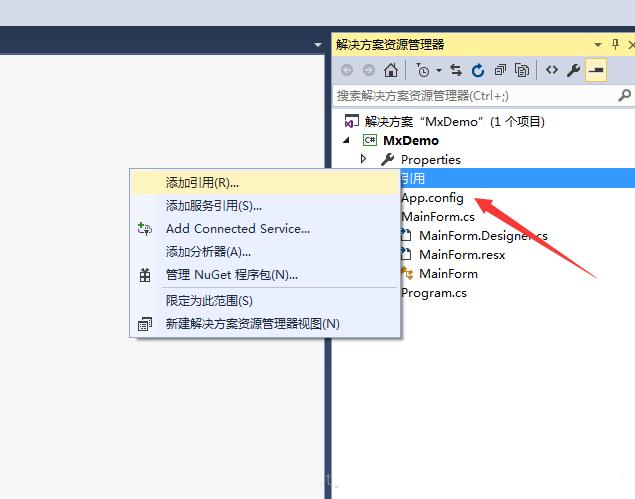Image resolution: width=635 pixels, height=499 pixels.
Task: Select 管理 NuGet 程序包(N)... menu entry
Action: [231, 274]
